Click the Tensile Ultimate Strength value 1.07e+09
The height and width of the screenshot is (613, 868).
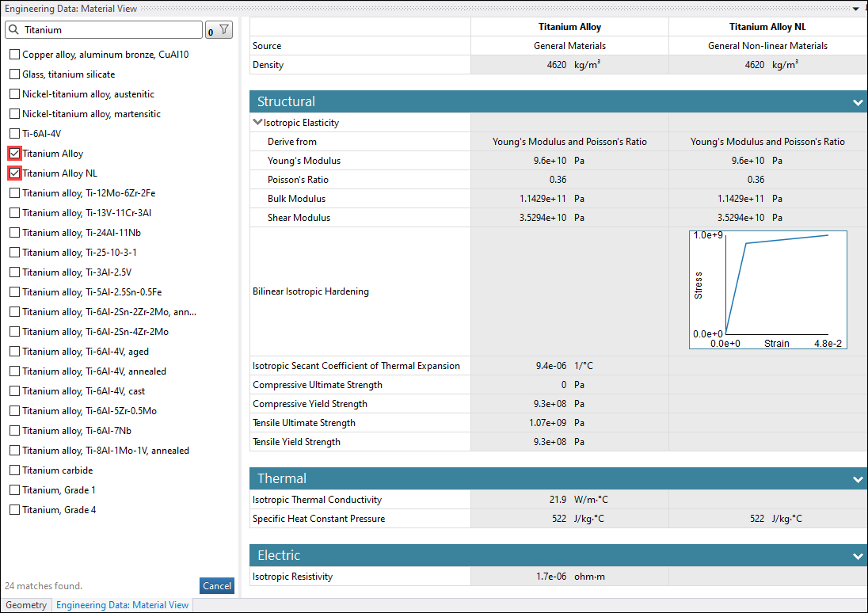pos(547,423)
